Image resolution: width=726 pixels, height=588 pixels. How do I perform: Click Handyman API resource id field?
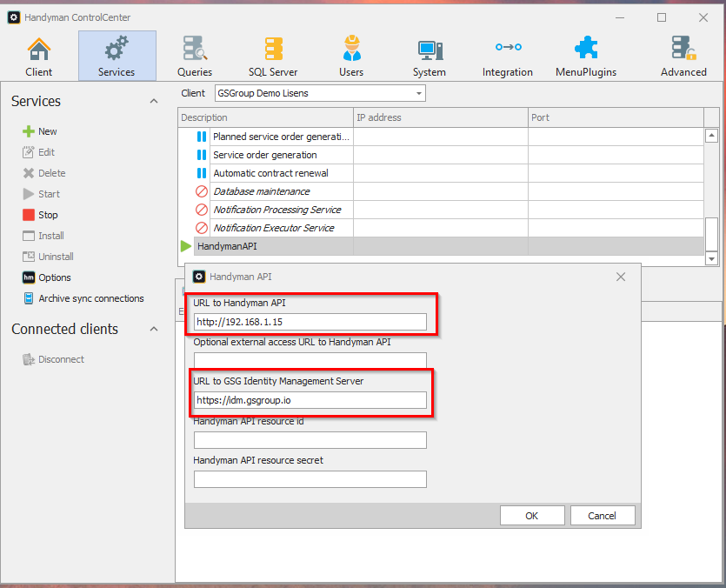310,440
